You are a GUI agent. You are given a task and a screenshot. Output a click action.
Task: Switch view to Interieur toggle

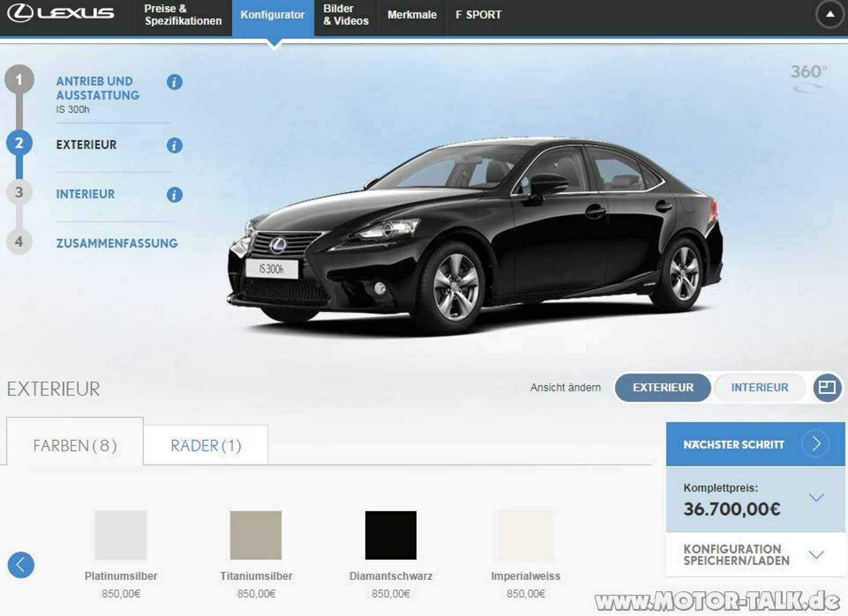759,388
